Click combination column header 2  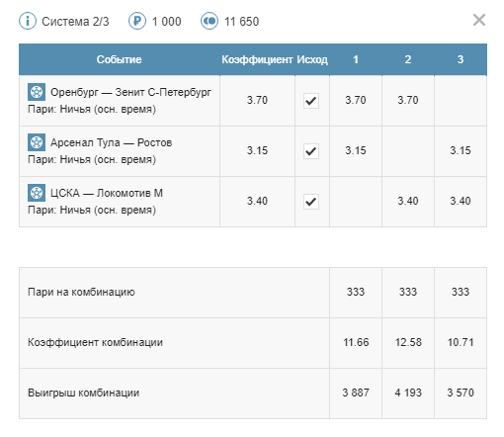click(x=408, y=59)
